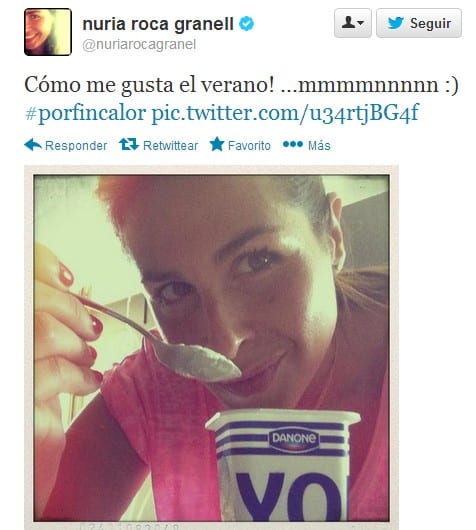Open the #porfincalor hashtag
The image size is (476, 530).
pos(86,113)
